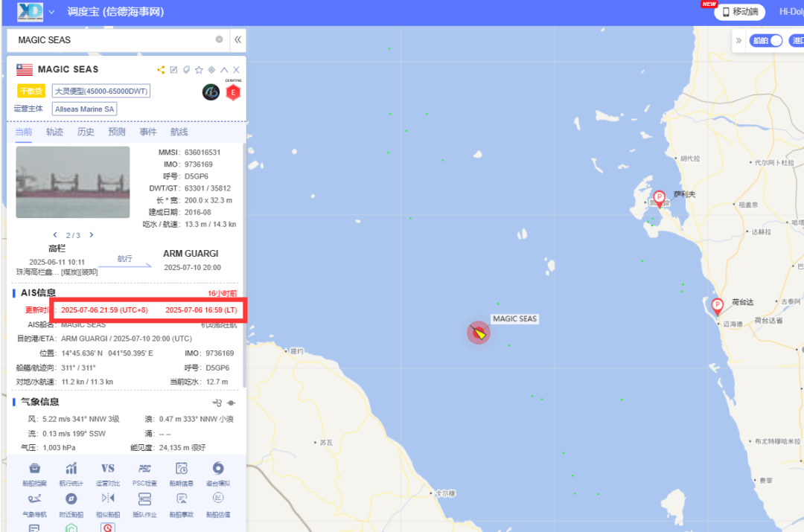This screenshot has width=804, height=532.
Task: Click the red CII rating E hexagon
Action: [233, 92]
